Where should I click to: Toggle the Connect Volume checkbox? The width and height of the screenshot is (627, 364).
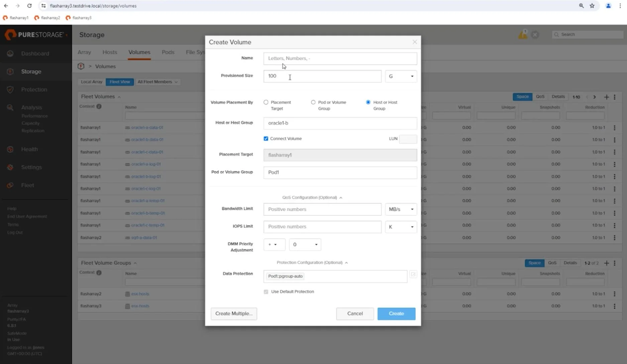coord(266,139)
